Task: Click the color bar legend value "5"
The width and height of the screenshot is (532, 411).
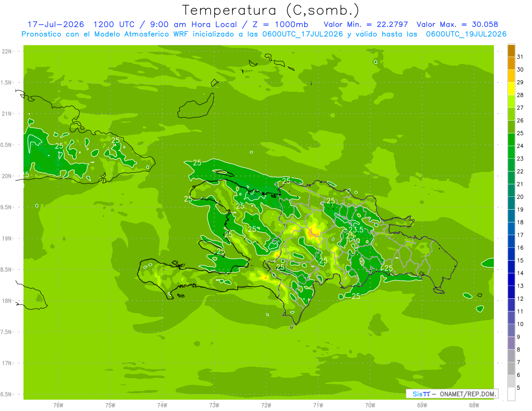Action: point(520,388)
